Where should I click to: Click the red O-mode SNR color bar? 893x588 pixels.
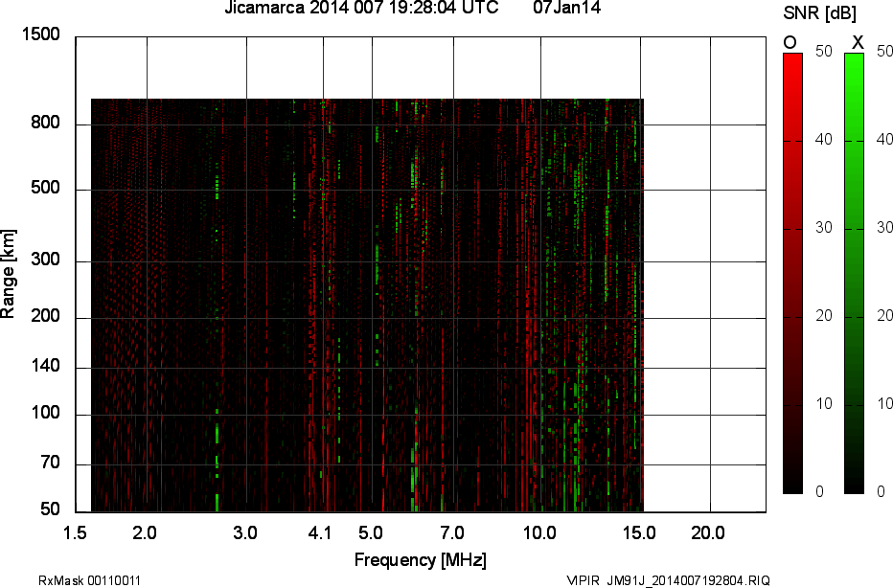792,273
